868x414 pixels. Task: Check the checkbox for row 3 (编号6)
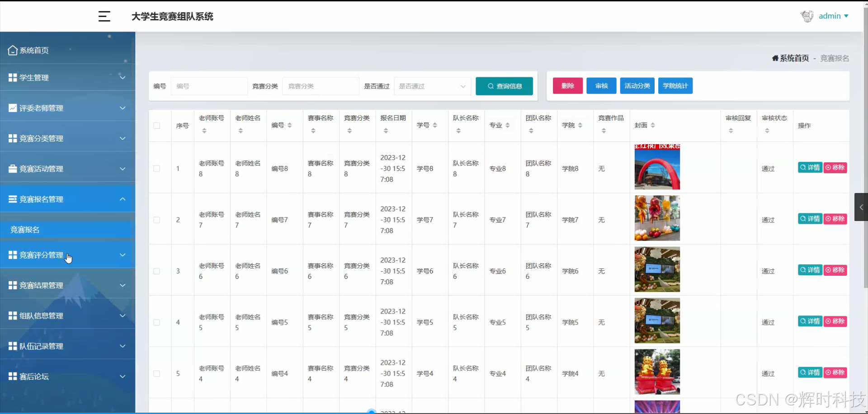[x=156, y=271]
